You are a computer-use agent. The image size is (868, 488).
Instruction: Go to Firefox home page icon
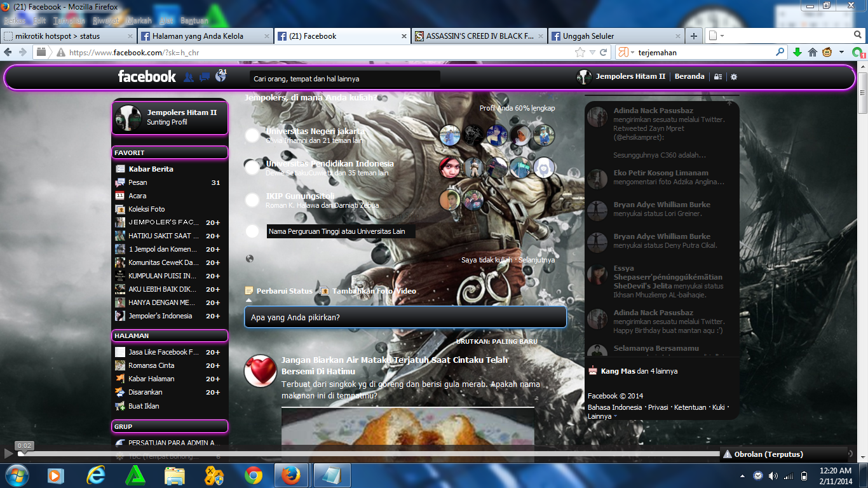pyautogui.click(x=812, y=52)
